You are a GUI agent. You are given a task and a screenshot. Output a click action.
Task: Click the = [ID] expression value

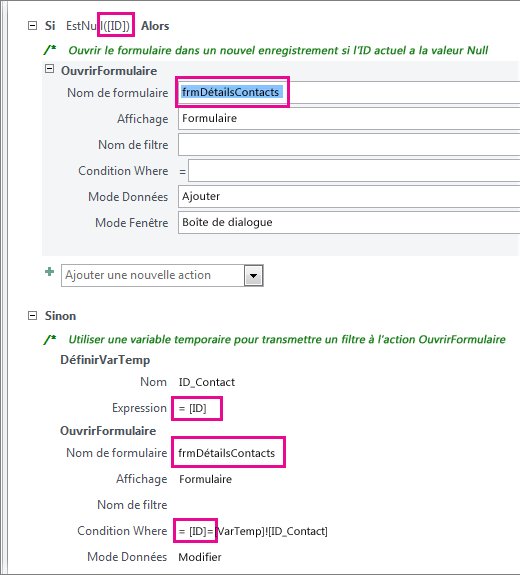coord(193,408)
